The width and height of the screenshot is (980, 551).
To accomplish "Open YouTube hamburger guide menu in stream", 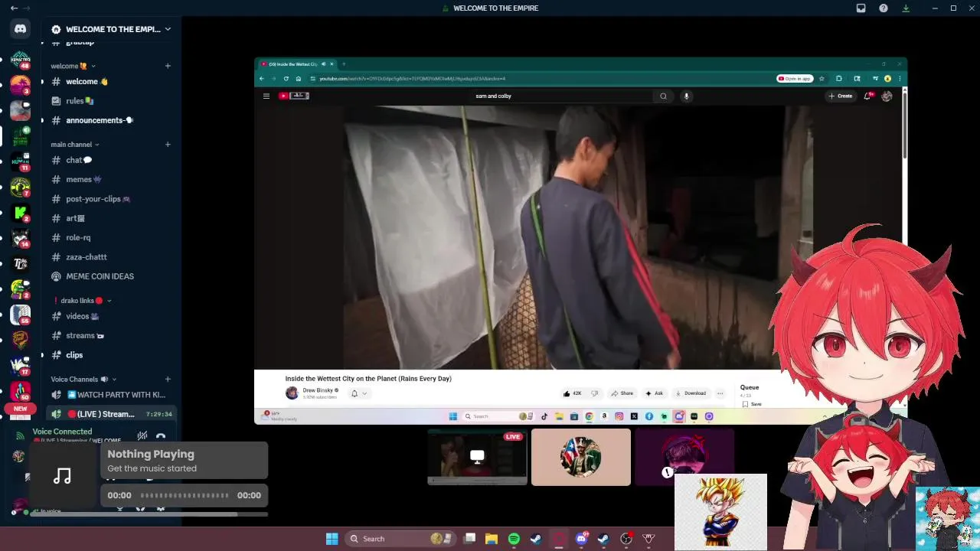I will [x=266, y=96].
